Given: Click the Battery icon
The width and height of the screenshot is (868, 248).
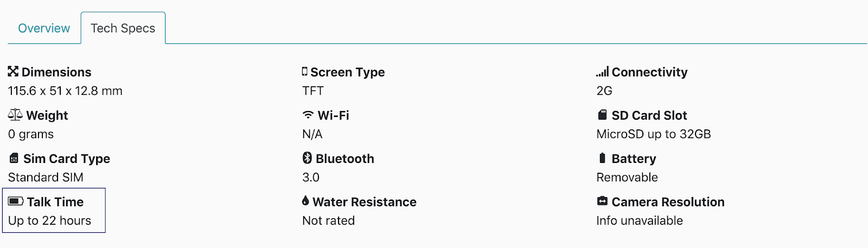Looking at the screenshot, I should point(602,158).
